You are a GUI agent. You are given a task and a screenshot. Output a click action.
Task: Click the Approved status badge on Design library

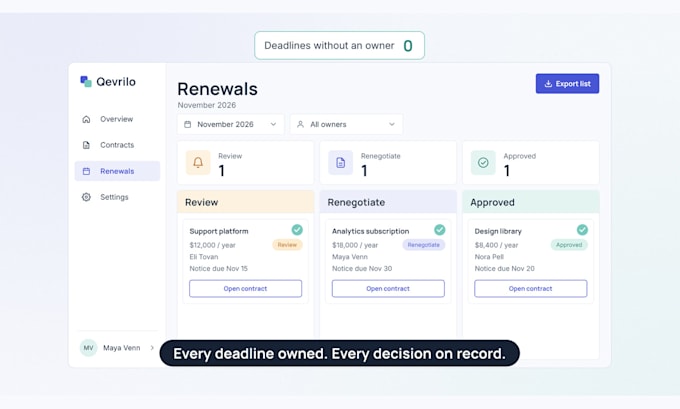pyautogui.click(x=569, y=245)
